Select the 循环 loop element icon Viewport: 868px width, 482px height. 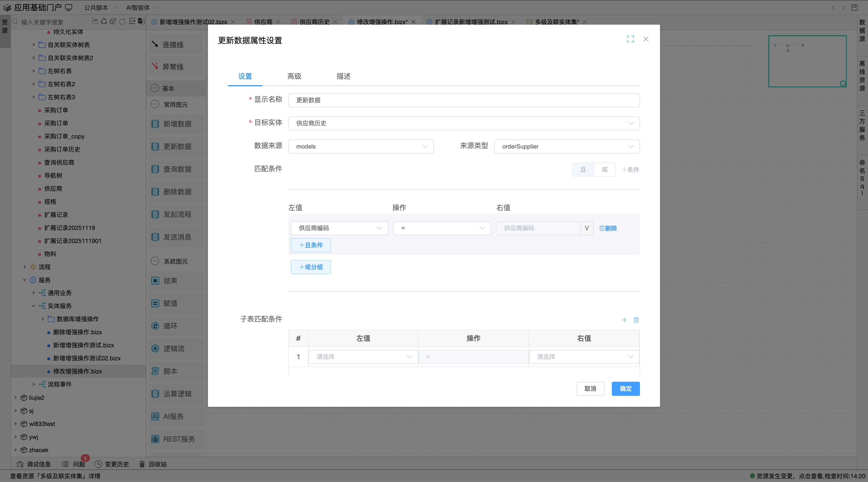155,326
